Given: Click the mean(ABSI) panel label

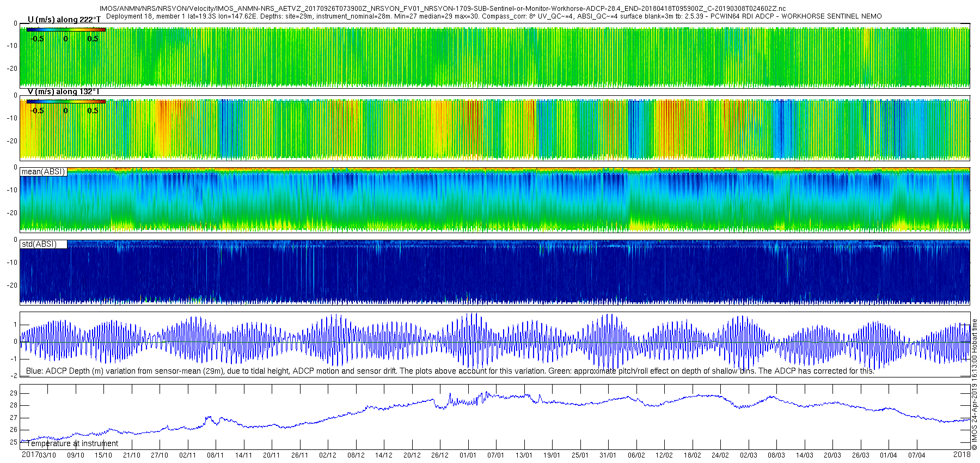Looking at the screenshot, I should tap(43, 172).
